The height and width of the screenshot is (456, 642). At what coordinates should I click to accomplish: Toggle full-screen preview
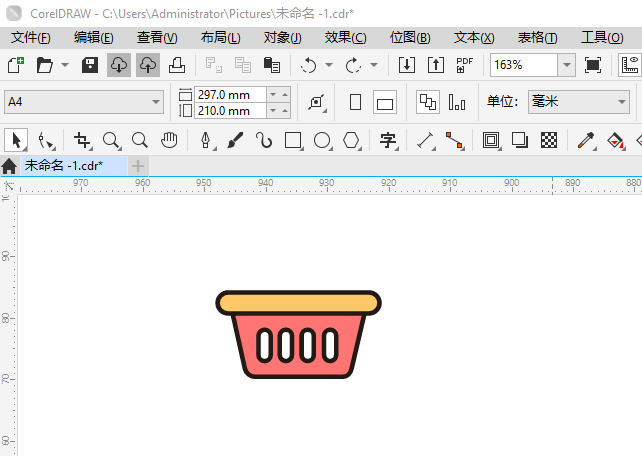tap(593, 65)
